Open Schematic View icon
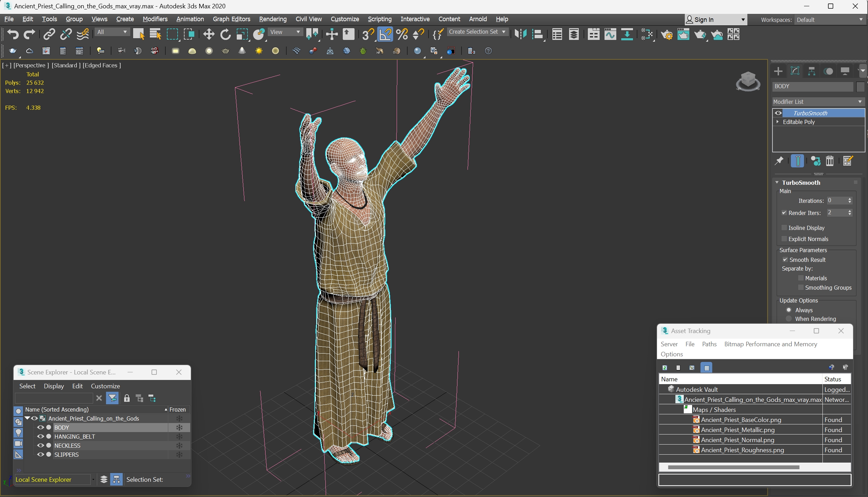The image size is (868, 497). [627, 34]
